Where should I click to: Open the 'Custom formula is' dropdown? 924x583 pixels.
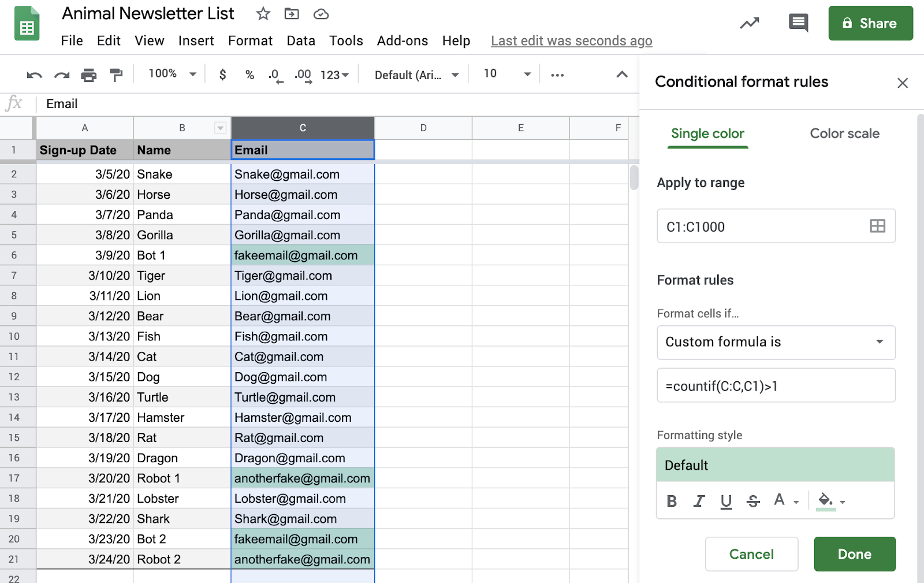click(776, 342)
